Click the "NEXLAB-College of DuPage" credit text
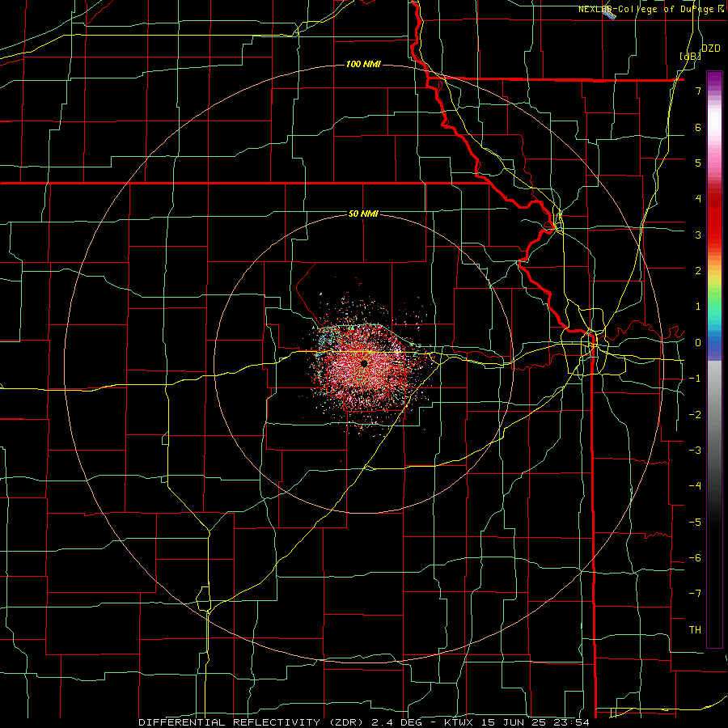The height and width of the screenshot is (728, 728). coord(647,9)
